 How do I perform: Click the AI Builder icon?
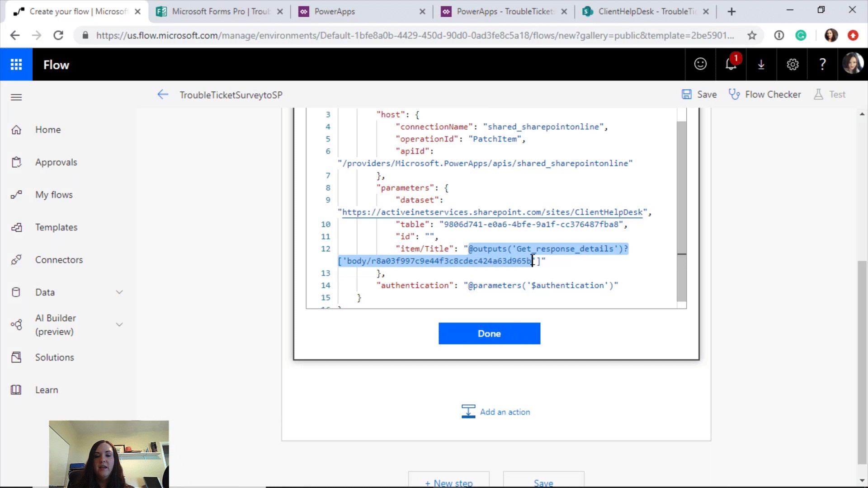tap(16, 324)
